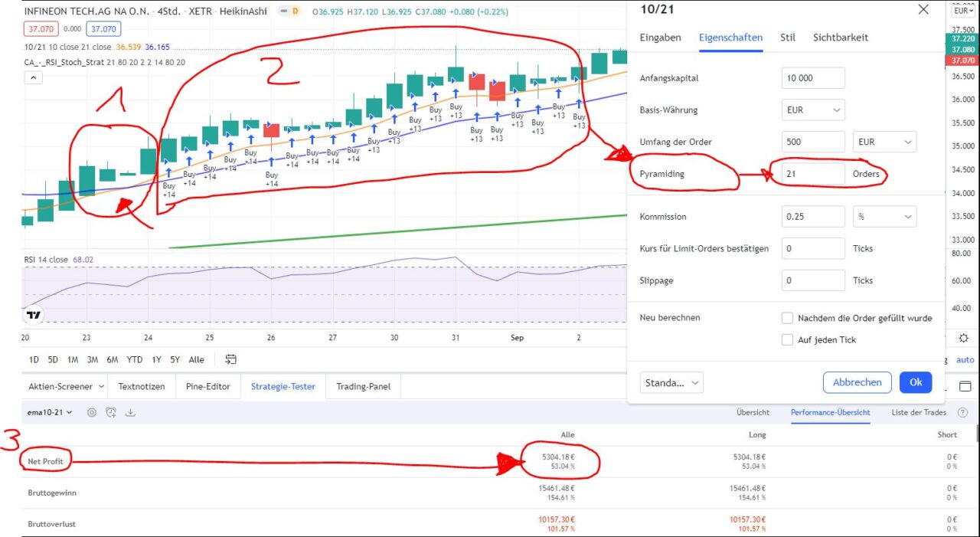Open the Pine-Editor tab
Image resolution: width=980 pixels, height=537 pixels.
click(207, 386)
